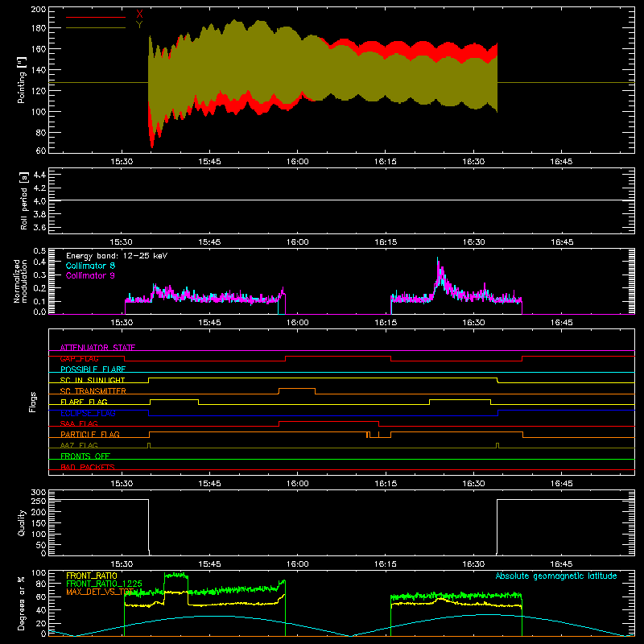This screenshot has height=644, width=644.
Task: Click the 300 value on the Quality axis
Action: (39, 493)
